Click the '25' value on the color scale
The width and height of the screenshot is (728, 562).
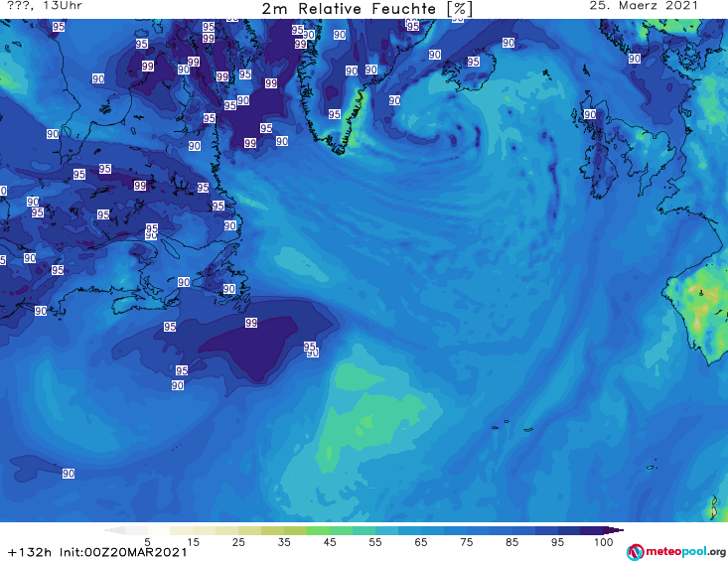click(x=238, y=542)
